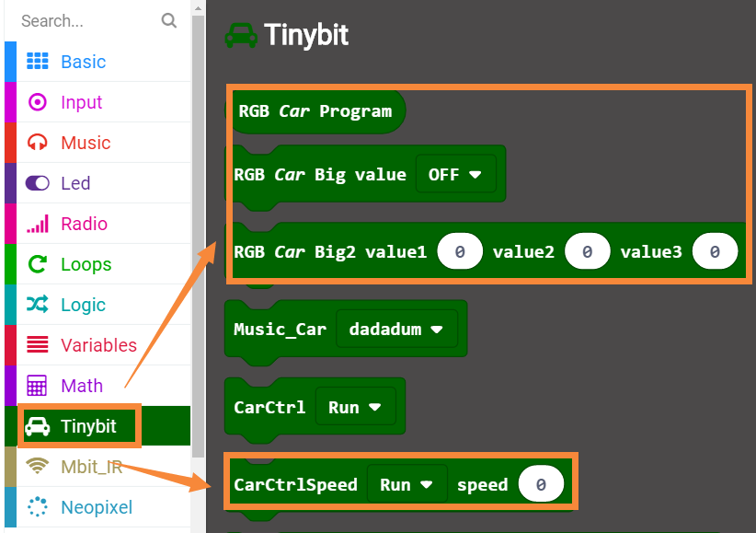Open the OFF dropdown in RGB Car Big
This screenshot has width=756, height=533.
tap(455, 174)
